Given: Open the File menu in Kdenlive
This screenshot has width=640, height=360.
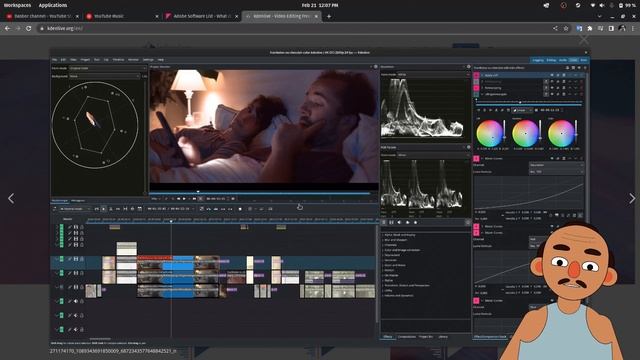Looking at the screenshot, I should pos(54,60).
